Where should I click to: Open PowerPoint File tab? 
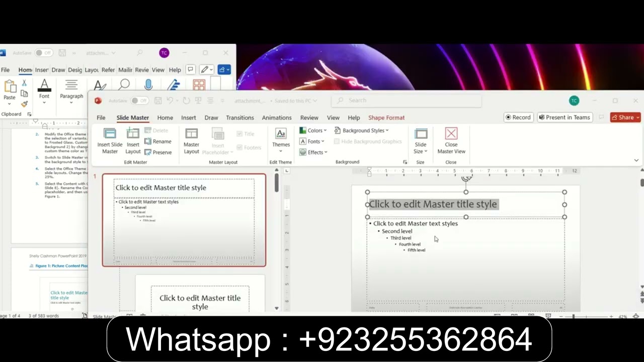point(101,118)
